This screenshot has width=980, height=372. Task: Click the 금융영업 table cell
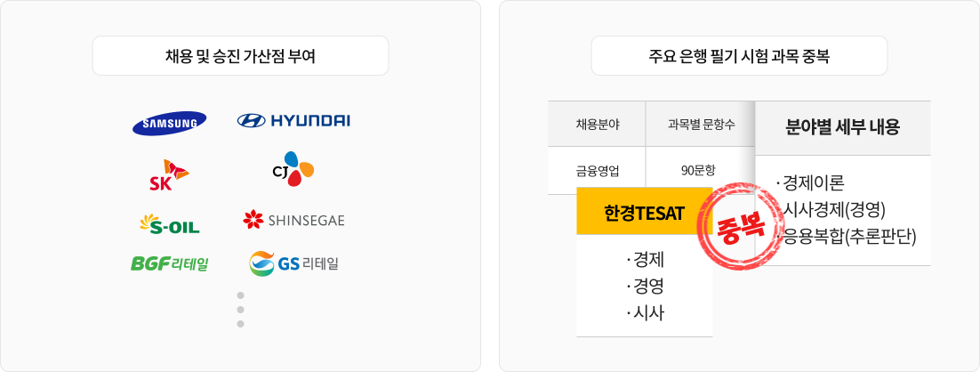click(x=597, y=169)
